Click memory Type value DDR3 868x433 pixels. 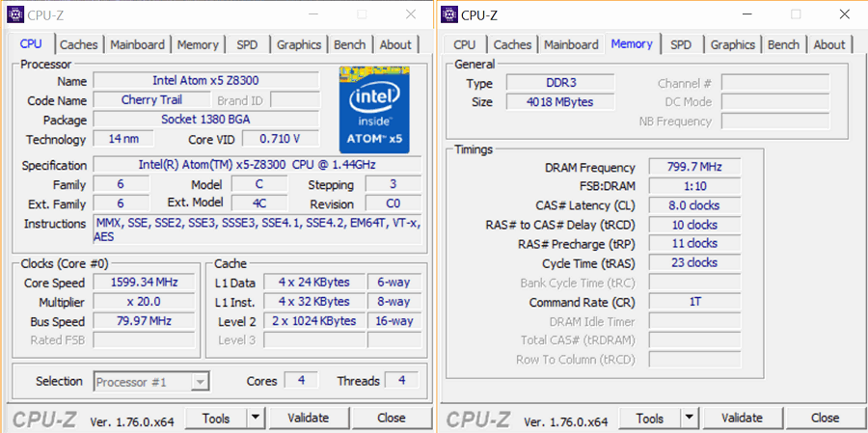pyautogui.click(x=560, y=83)
